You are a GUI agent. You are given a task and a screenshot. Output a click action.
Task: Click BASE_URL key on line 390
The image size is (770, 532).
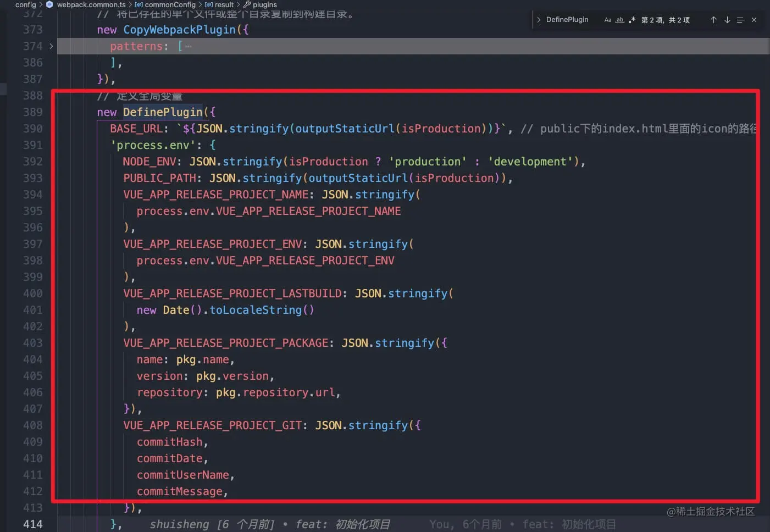pyautogui.click(x=136, y=129)
